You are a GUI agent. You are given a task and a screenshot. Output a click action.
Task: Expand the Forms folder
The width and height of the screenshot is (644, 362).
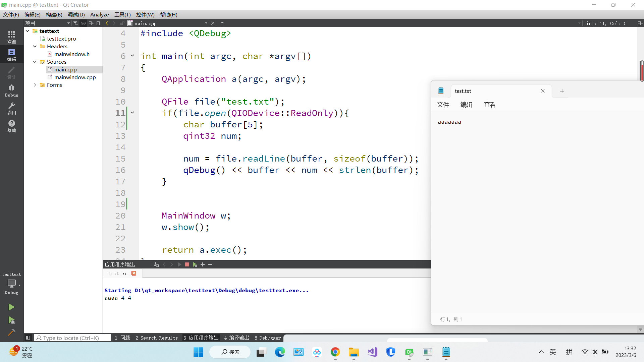[35, 85]
